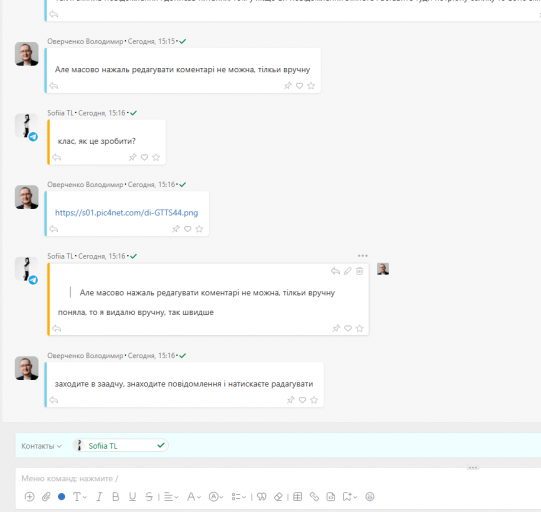Open the editor's three-dots resize handle menu

coord(473,467)
